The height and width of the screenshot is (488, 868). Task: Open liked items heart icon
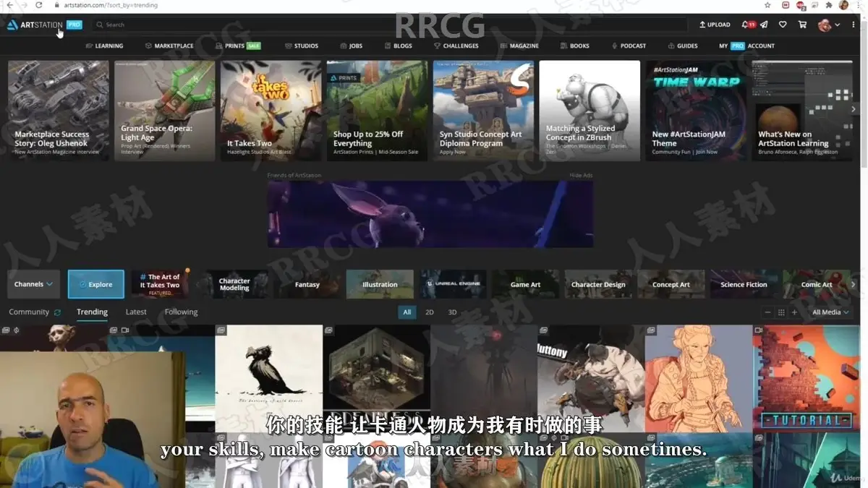click(783, 25)
